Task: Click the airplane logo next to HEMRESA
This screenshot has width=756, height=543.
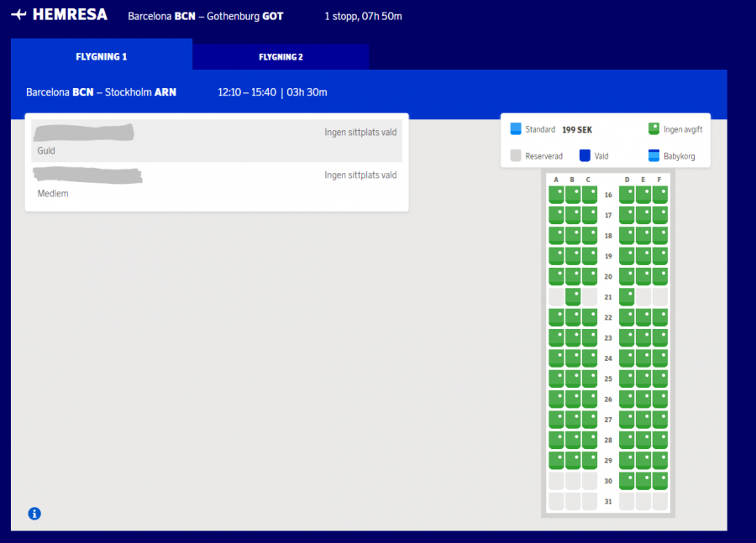Action: coord(18,15)
